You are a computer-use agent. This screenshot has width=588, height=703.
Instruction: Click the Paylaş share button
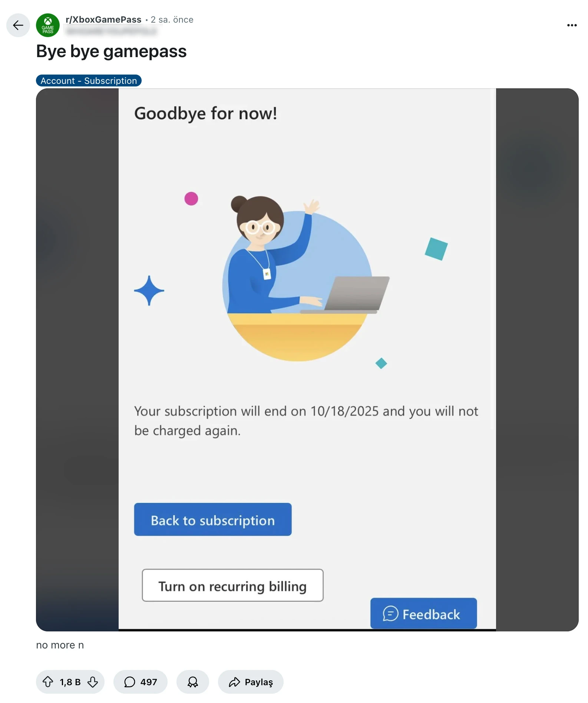pos(251,682)
